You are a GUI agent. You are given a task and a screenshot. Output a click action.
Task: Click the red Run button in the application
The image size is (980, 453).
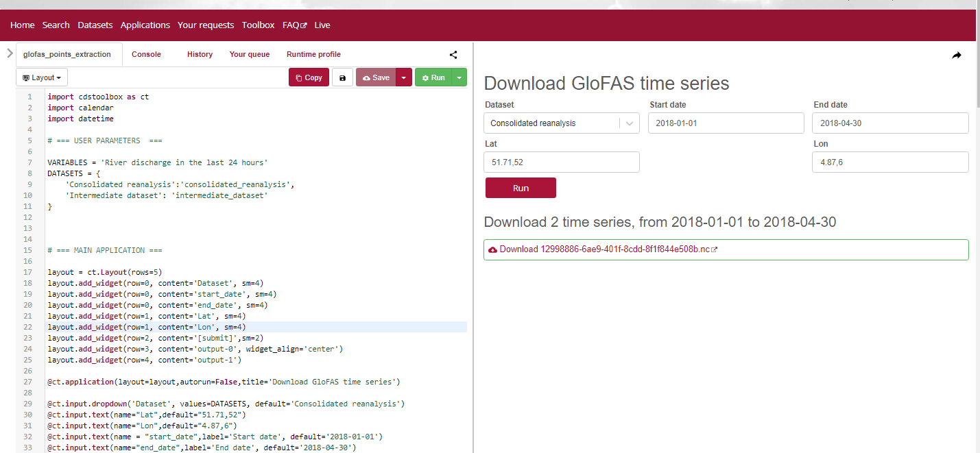pyautogui.click(x=521, y=188)
